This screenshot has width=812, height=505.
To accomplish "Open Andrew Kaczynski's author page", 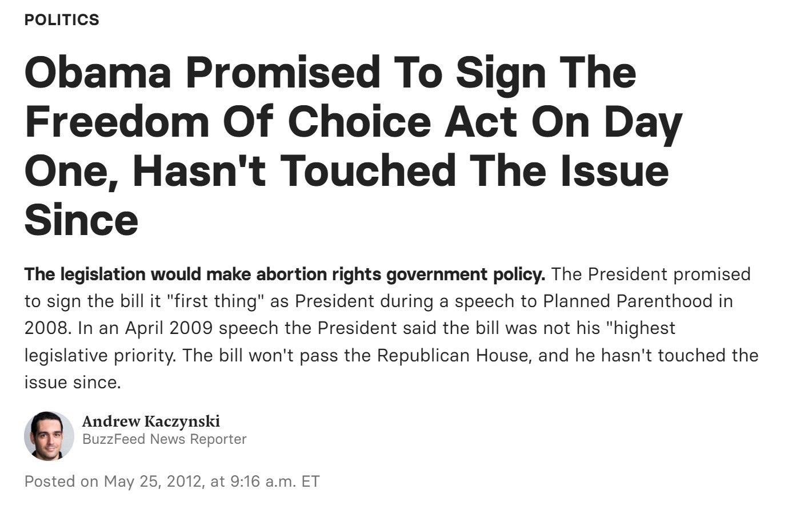I will coord(151,422).
